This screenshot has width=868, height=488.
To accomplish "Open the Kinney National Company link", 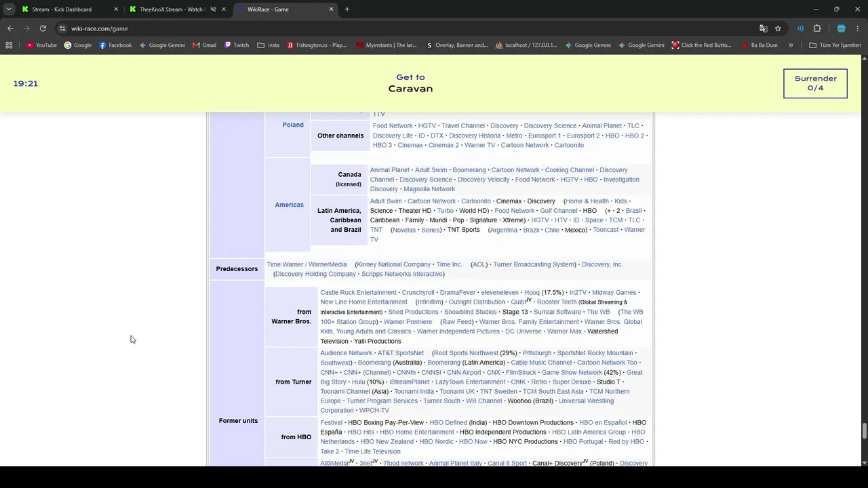I will coord(393,264).
